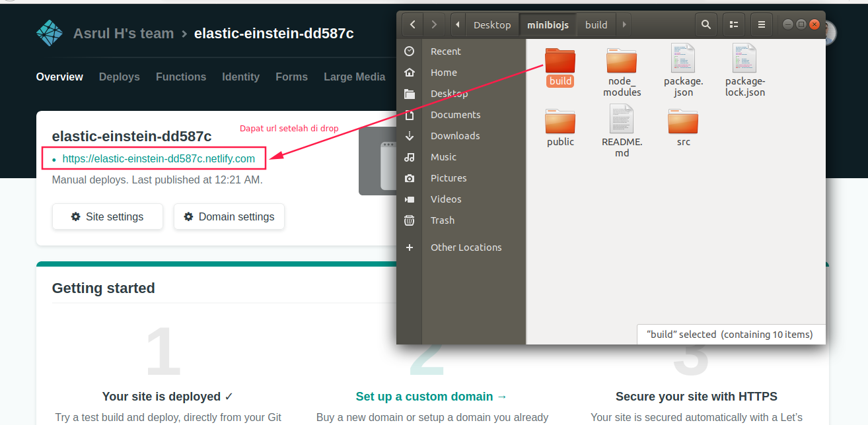Open Set up a custom domain link
This screenshot has height=425, width=868.
point(431,397)
